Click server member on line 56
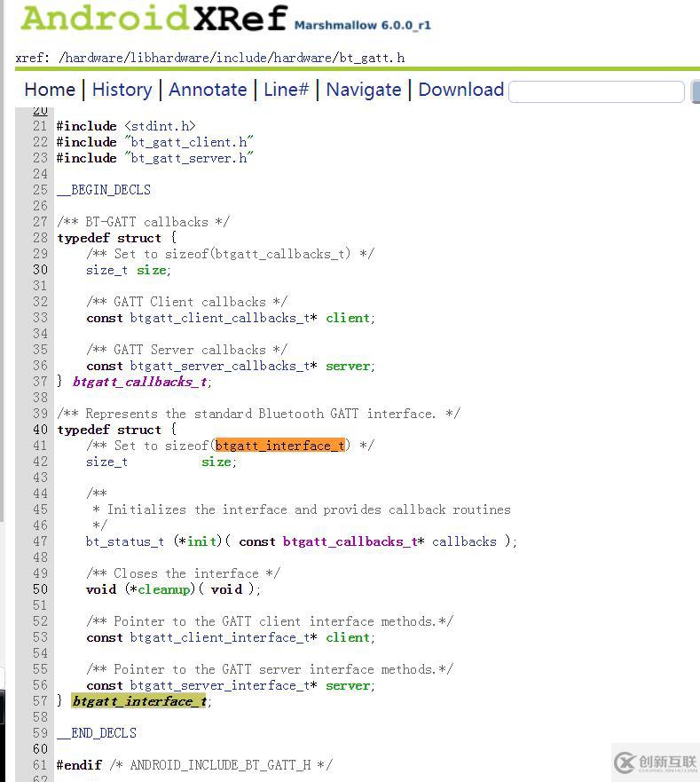Screen dimensions: 700x782 pyautogui.click(x=348, y=686)
